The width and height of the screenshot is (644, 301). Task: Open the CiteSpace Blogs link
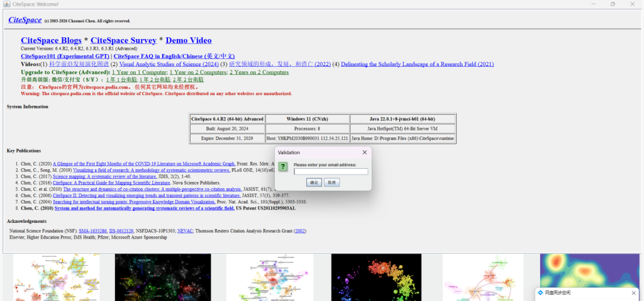tap(51, 40)
